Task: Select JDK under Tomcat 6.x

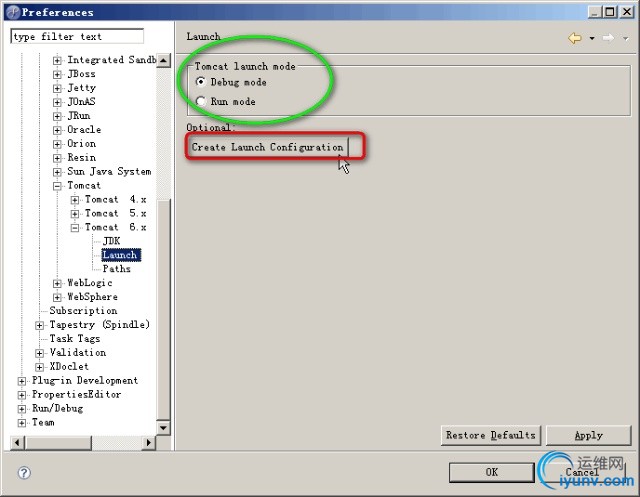Action: (111, 241)
